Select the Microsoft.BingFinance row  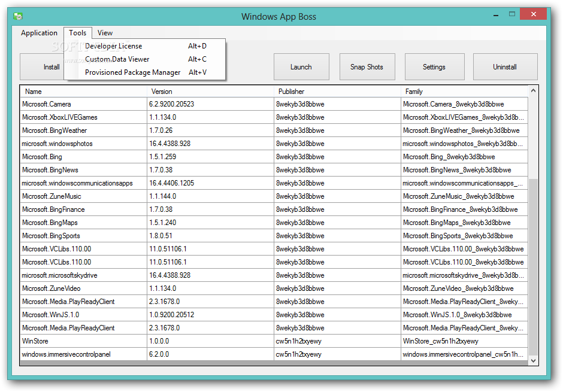(274, 209)
